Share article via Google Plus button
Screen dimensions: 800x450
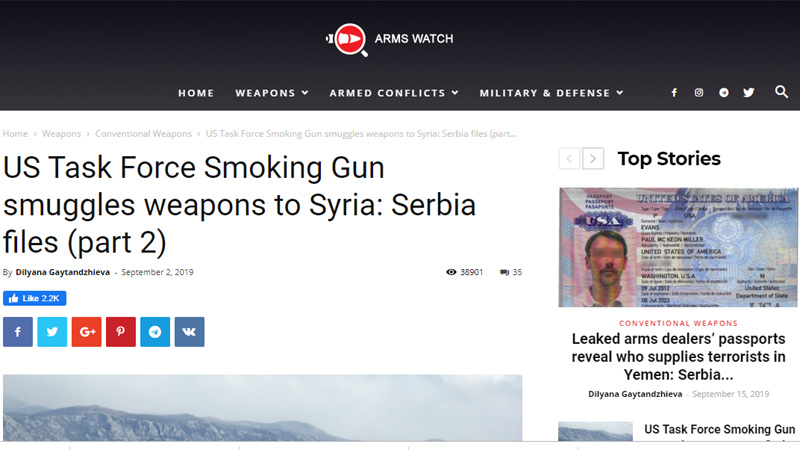(86, 332)
